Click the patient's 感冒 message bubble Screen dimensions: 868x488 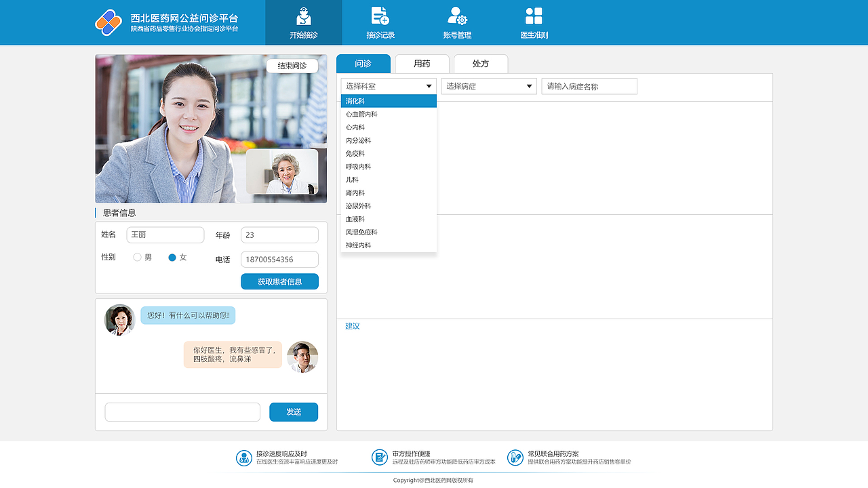point(233,354)
